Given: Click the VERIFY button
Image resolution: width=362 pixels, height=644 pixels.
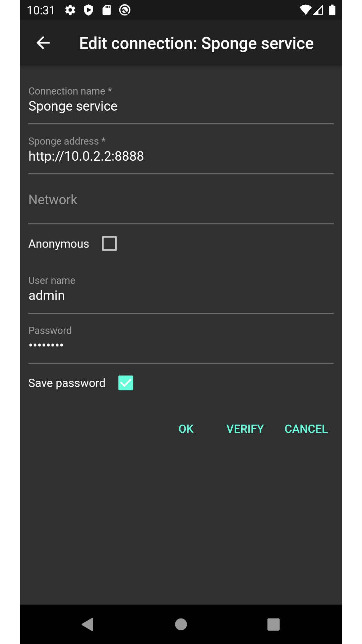Looking at the screenshot, I should coord(245,429).
